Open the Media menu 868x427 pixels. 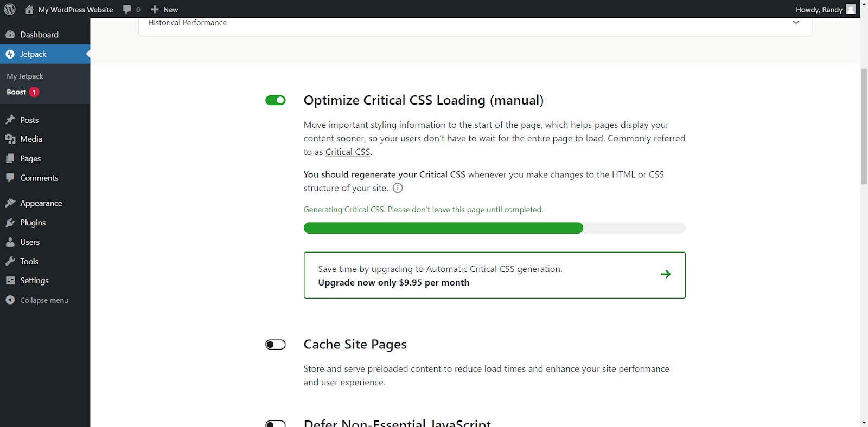45,139
